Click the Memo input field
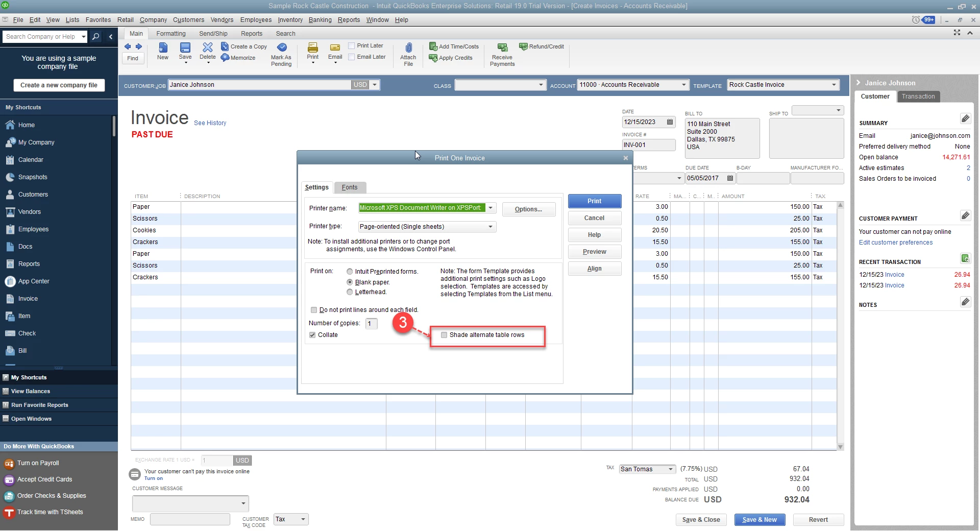 190,519
